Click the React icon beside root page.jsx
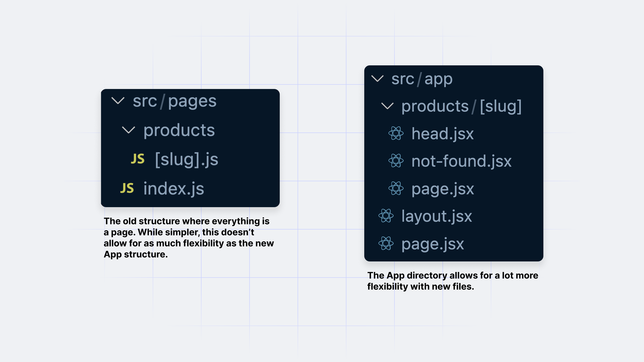Image resolution: width=644 pixels, height=362 pixels. coord(386,243)
